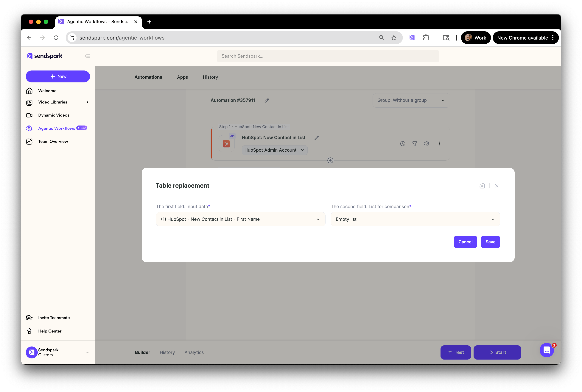
Task: Go to Dynamic Videos
Action: pyautogui.click(x=54, y=115)
